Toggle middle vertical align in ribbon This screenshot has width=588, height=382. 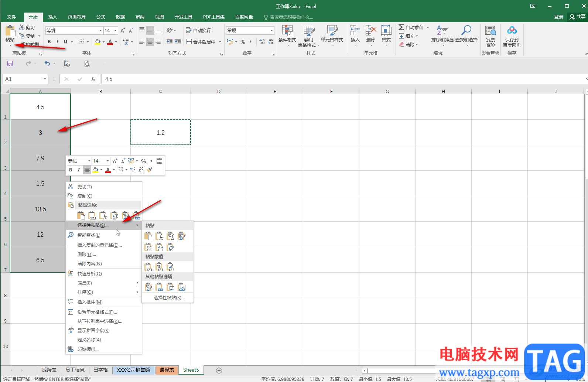(150, 30)
